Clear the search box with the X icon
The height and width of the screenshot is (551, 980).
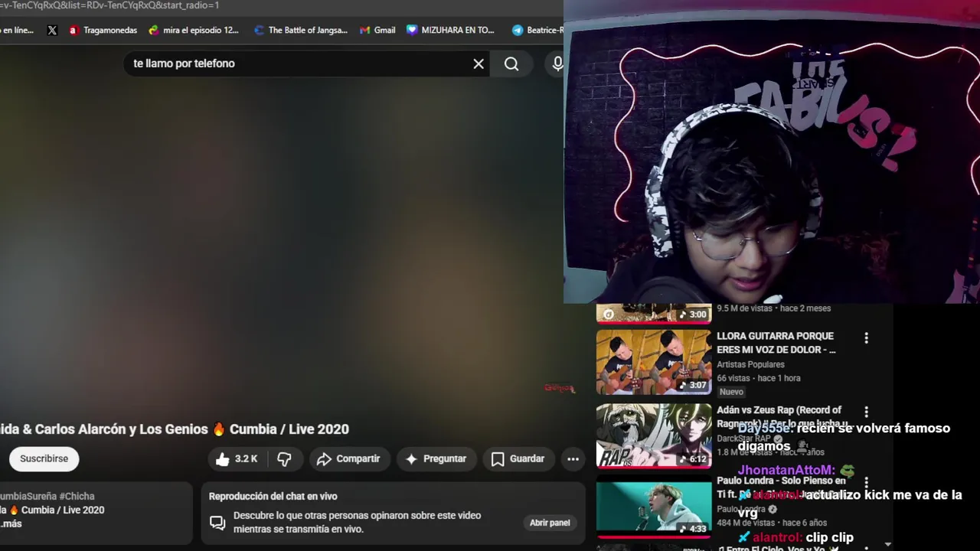[x=479, y=64]
